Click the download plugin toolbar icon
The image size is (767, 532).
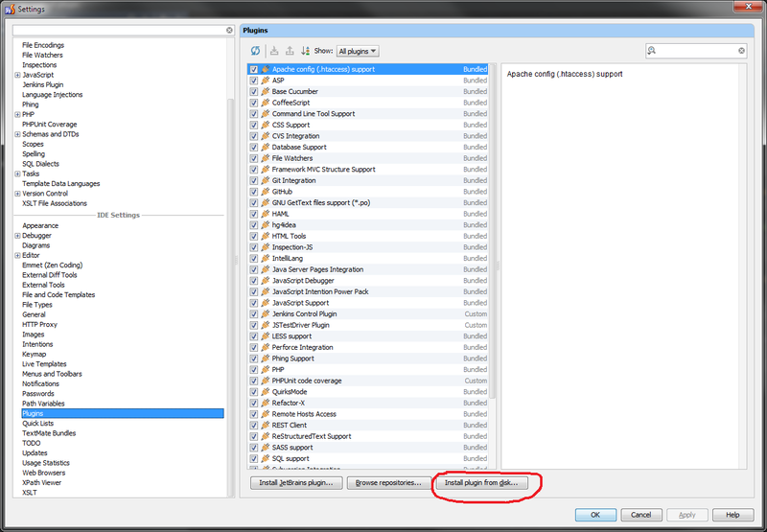pos(274,51)
